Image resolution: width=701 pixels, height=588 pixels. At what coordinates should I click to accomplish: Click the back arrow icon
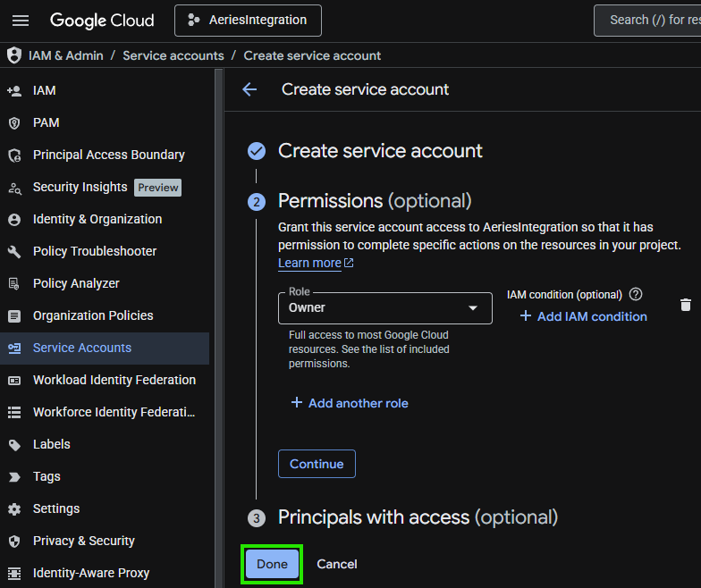click(x=249, y=89)
